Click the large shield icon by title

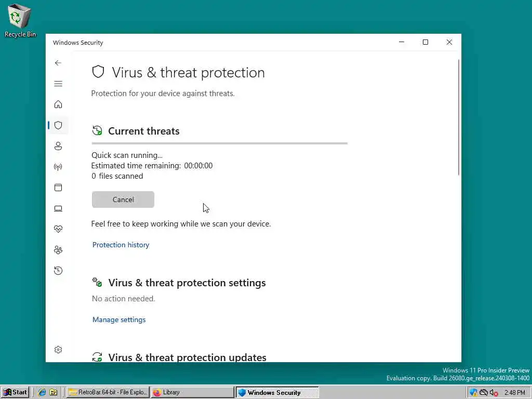tap(98, 72)
